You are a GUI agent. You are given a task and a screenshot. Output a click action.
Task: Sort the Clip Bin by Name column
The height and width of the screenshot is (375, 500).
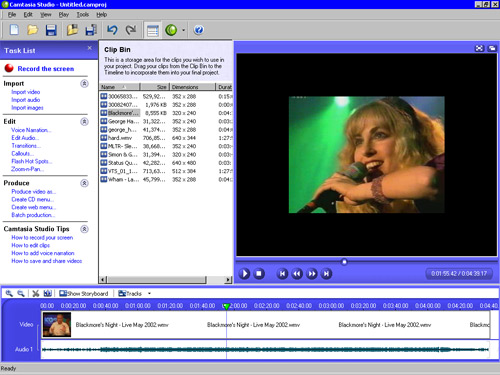tap(119, 87)
